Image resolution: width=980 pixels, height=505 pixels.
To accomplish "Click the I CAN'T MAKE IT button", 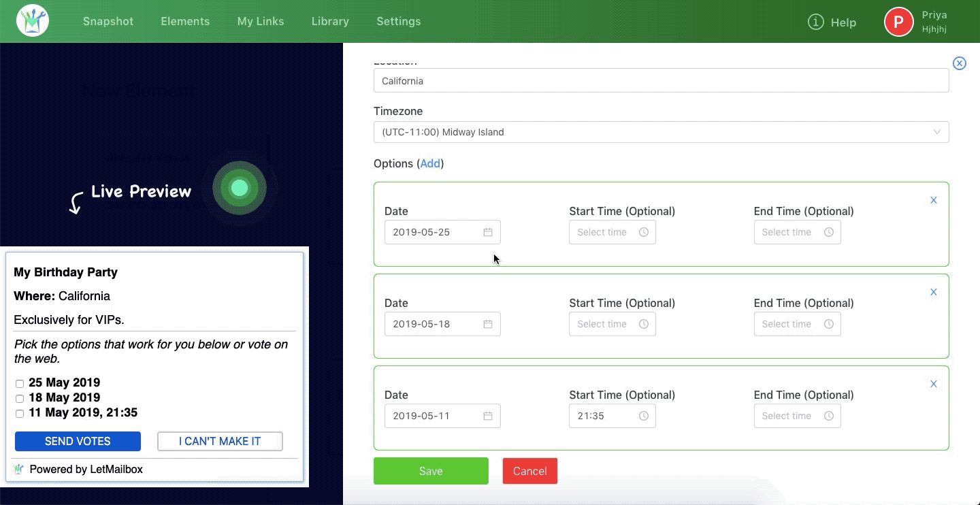I will point(220,441).
